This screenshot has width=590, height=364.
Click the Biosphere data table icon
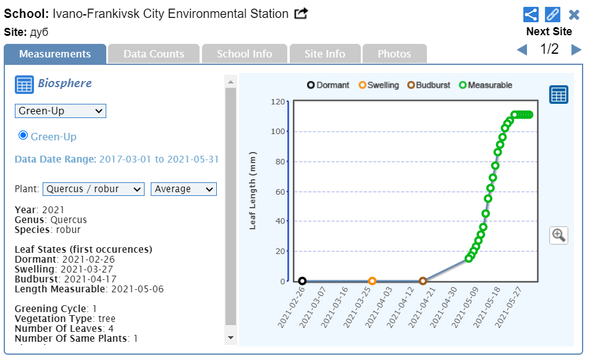click(x=24, y=85)
